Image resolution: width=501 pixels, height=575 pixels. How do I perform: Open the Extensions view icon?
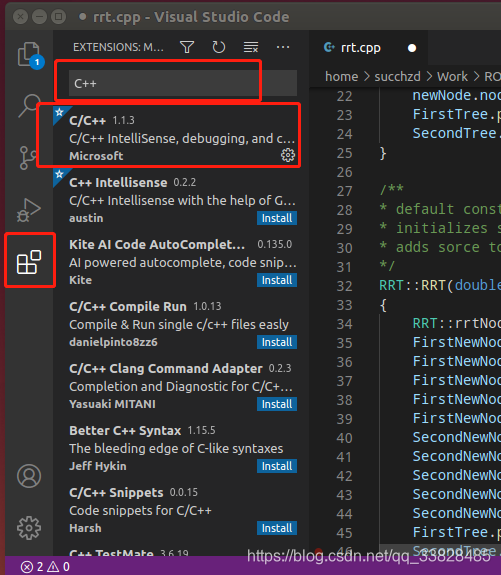tap(29, 261)
